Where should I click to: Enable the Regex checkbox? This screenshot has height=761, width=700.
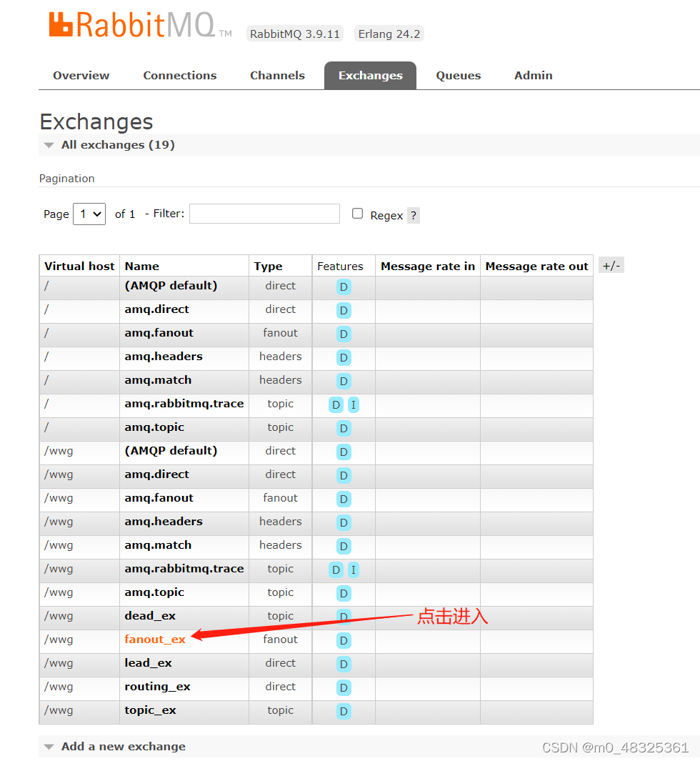click(358, 214)
